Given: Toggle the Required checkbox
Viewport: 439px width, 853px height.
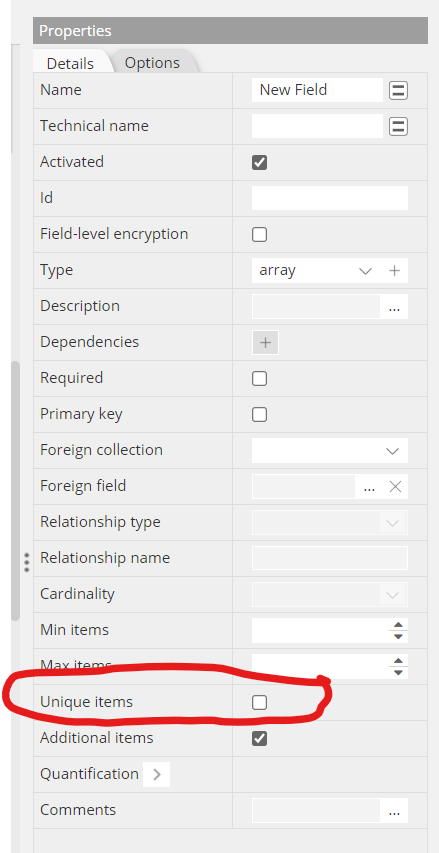Looking at the screenshot, I should pos(259,379).
